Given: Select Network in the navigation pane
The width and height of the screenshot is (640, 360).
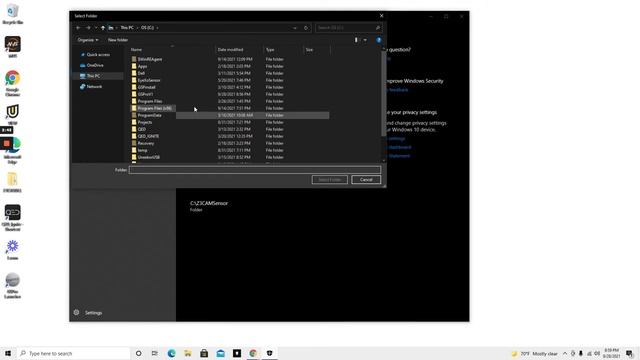Looking at the screenshot, I should pos(94,87).
